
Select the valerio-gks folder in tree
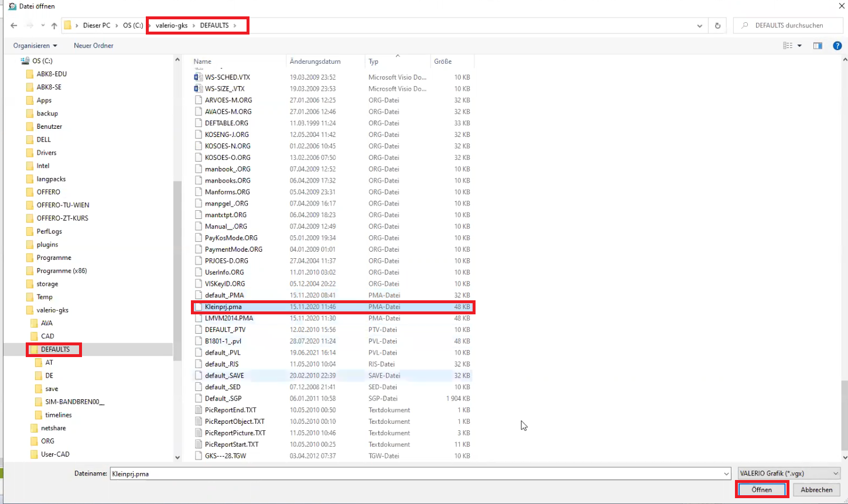pyautogui.click(x=53, y=310)
